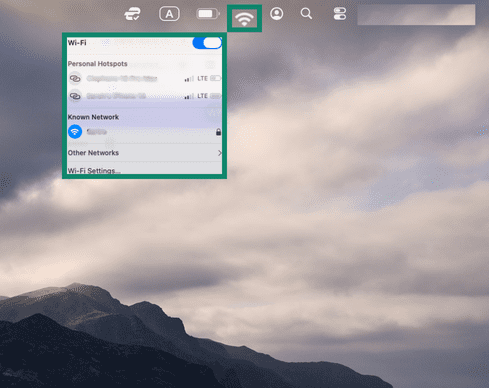Open the Wi-Fi menu bar icon
The width and height of the screenshot is (489, 388).
click(244, 18)
